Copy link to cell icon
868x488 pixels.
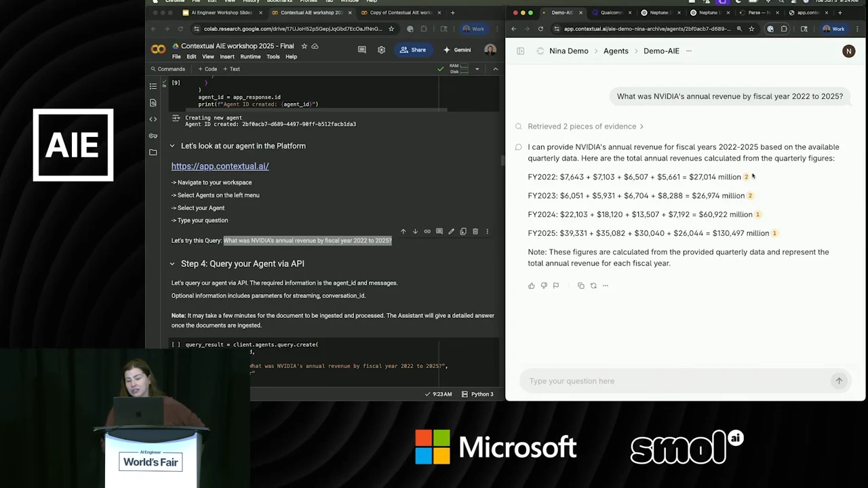click(427, 232)
